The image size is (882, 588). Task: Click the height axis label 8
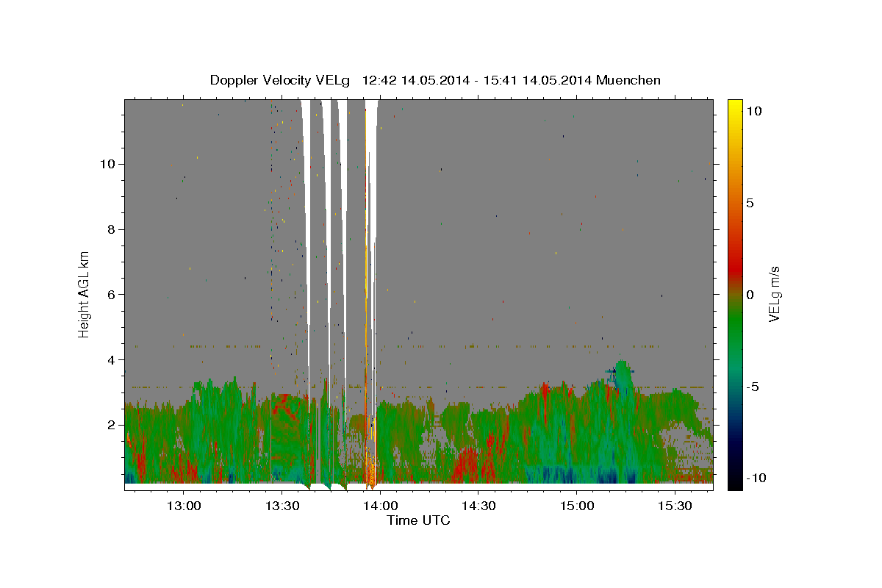pyautogui.click(x=110, y=229)
